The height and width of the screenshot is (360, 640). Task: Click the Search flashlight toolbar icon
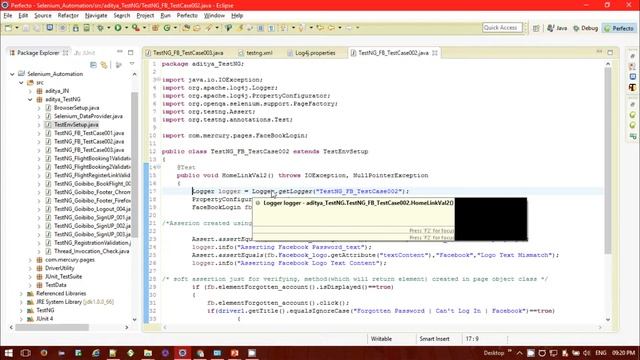point(209,28)
